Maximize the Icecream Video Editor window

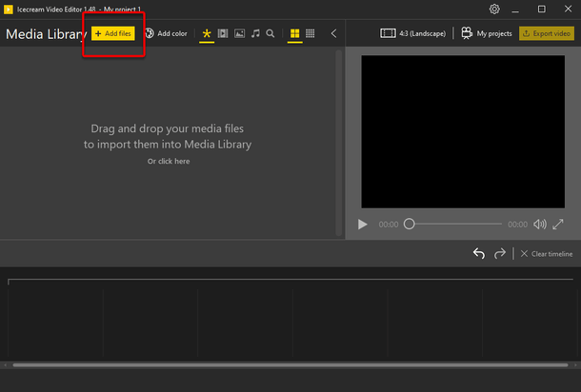[x=541, y=9]
